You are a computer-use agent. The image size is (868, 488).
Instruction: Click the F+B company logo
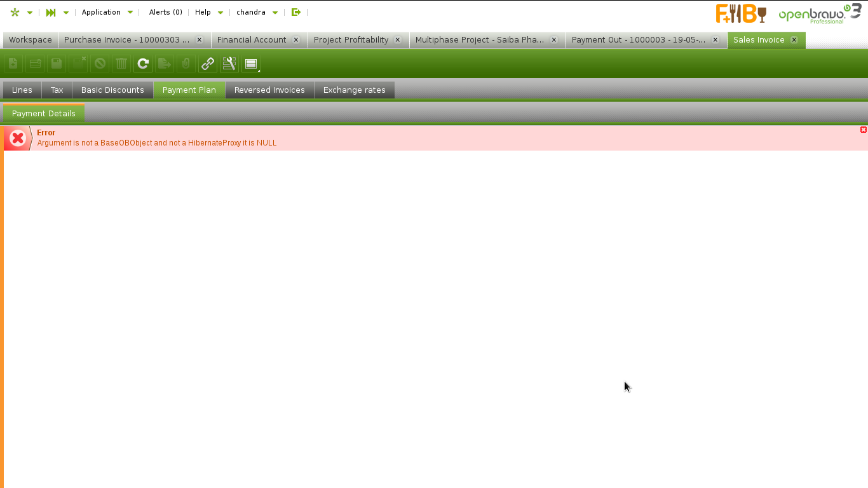[x=741, y=13]
